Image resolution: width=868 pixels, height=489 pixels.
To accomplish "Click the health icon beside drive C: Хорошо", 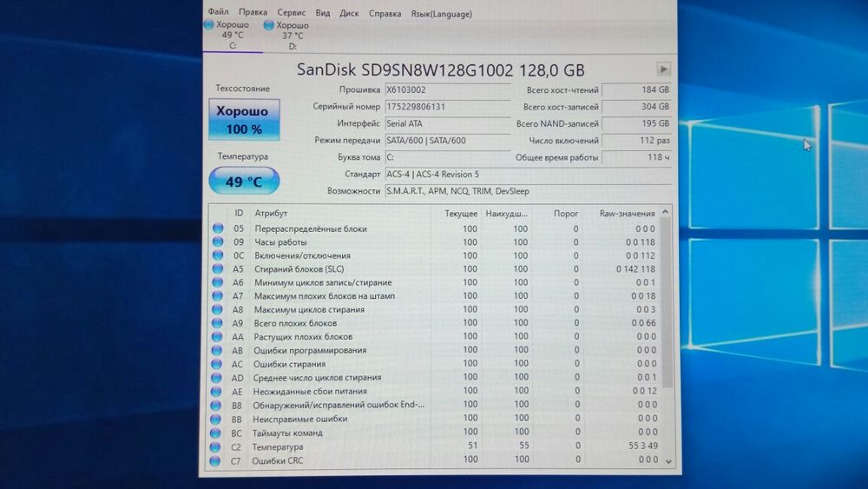I will 208,24.
